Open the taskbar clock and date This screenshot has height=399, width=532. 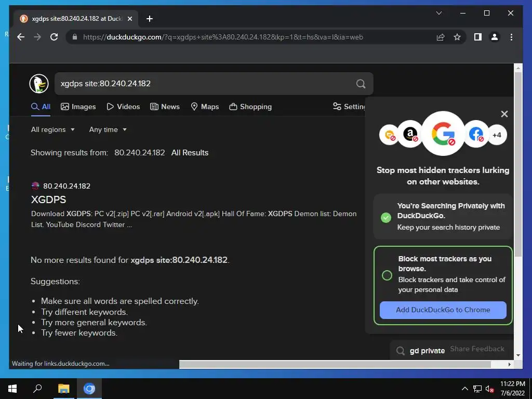click(512, 389)
